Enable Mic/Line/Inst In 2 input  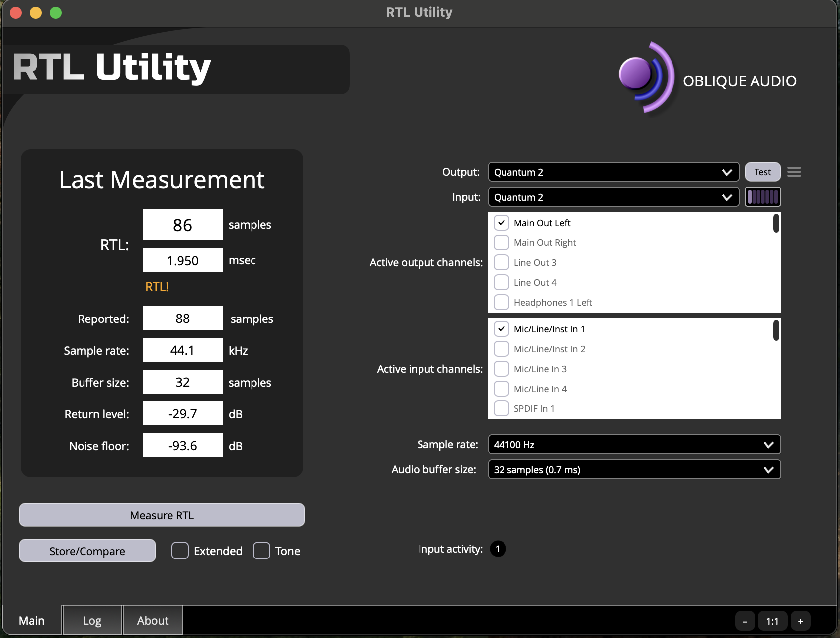pyautogui.click(x=502, y=349)
